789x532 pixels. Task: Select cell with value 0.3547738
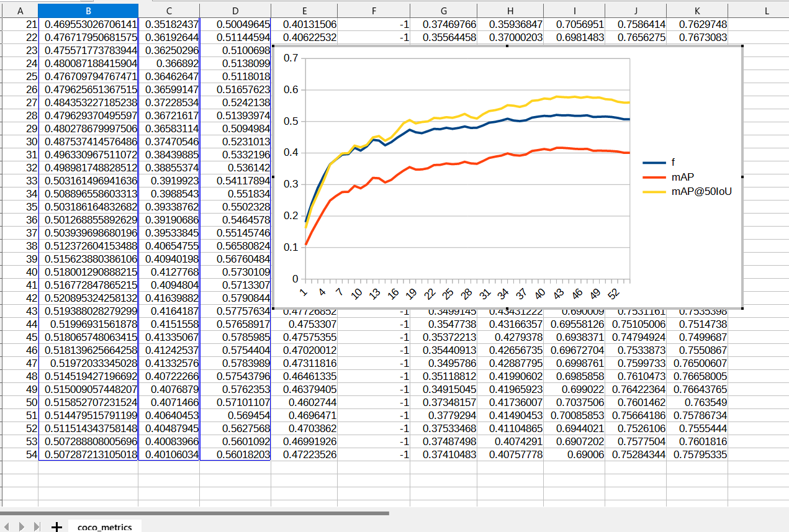point(443,323)
